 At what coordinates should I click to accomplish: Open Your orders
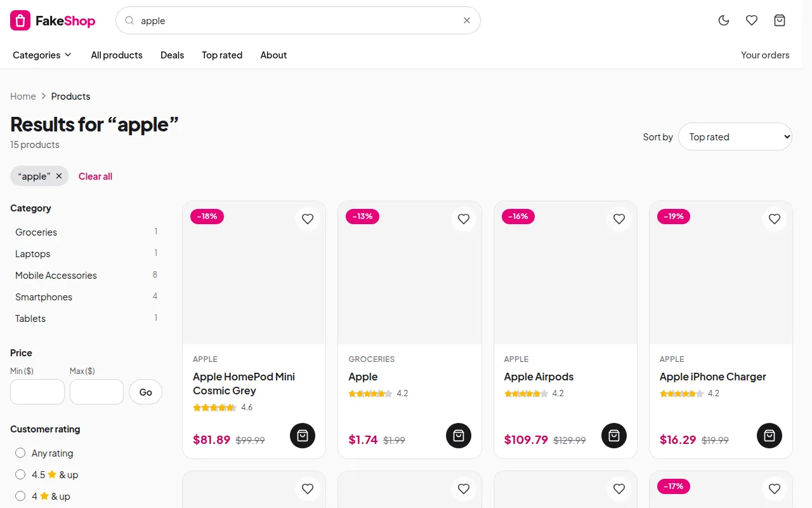tap(765, 55)
